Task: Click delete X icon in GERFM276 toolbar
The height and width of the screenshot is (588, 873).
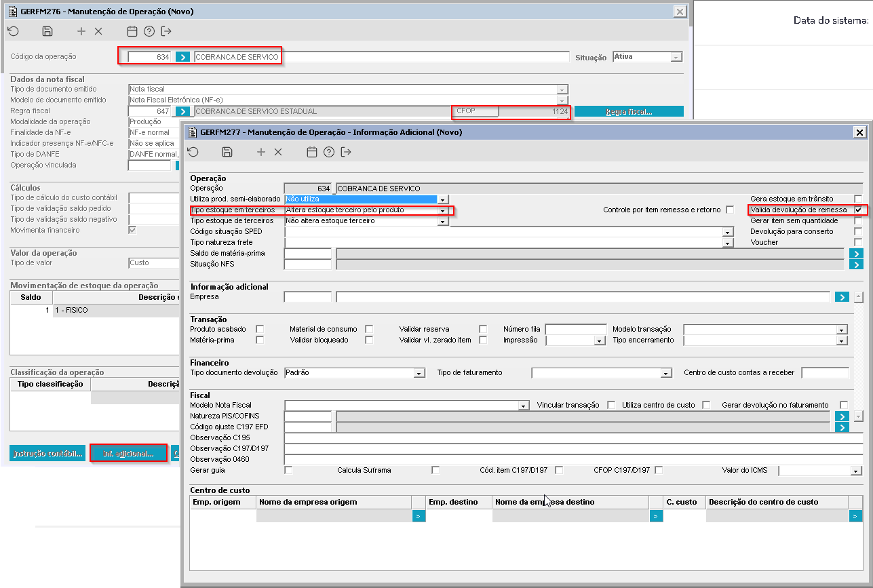Action: pos(98,31)
